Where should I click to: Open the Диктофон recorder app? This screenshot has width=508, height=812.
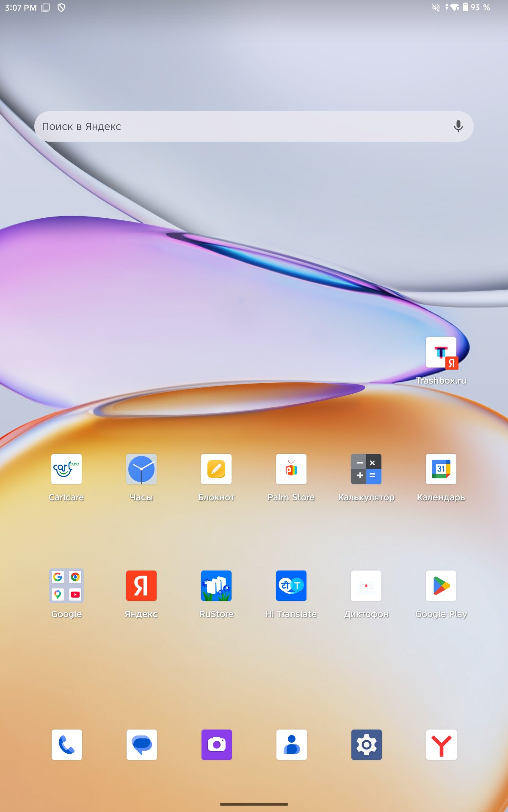pos(366,586)
